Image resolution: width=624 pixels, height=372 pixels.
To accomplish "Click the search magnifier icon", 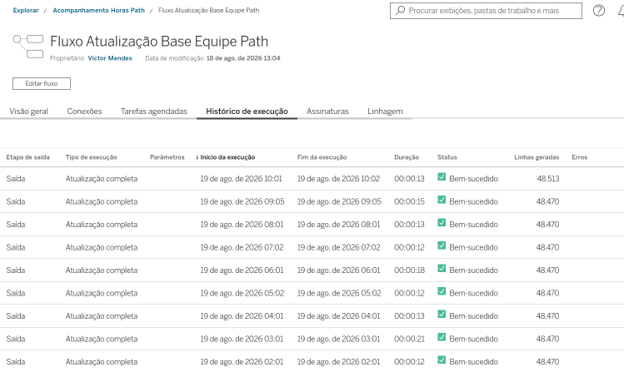I will click(x=400, y=10).
